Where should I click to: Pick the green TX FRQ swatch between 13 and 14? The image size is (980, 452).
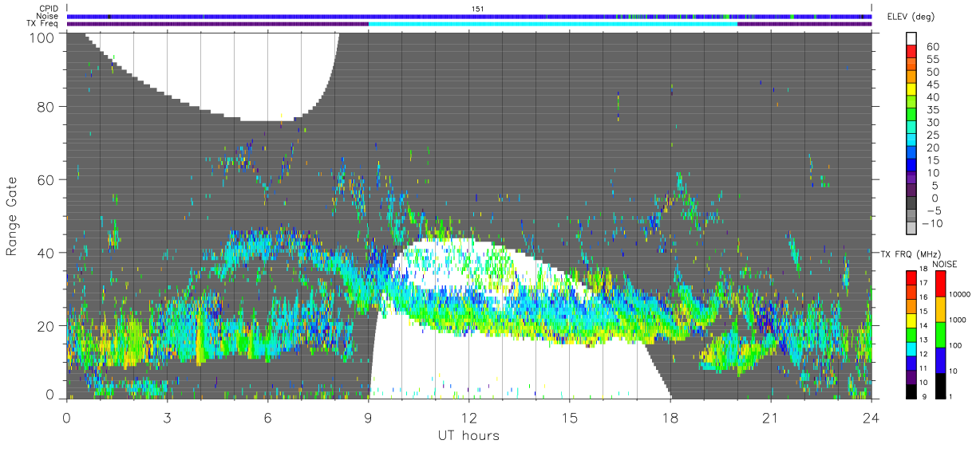pos(911,334)
